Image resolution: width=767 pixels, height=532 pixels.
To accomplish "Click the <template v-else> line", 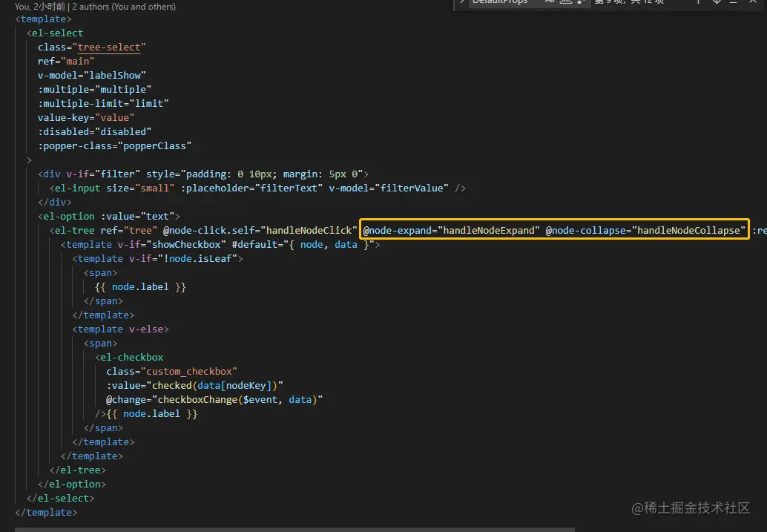I will pos(120,329).
